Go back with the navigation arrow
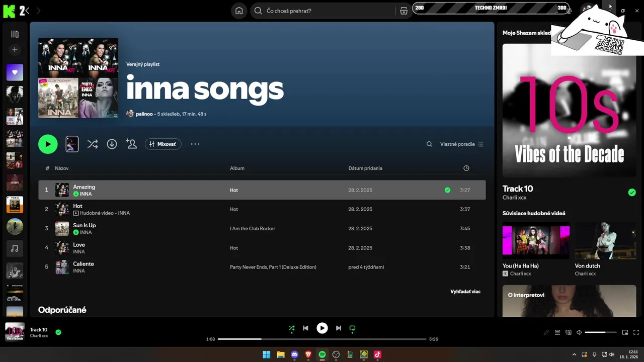The width and height of the screenshot is (644, 362). coord(27,11)
